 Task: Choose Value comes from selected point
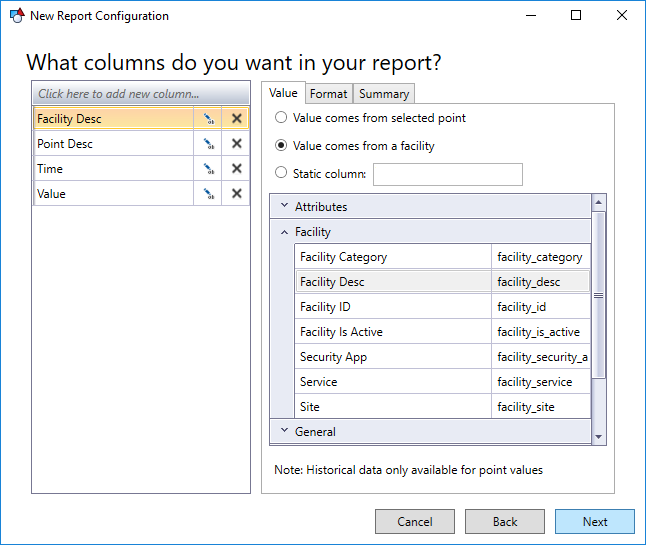281,117
